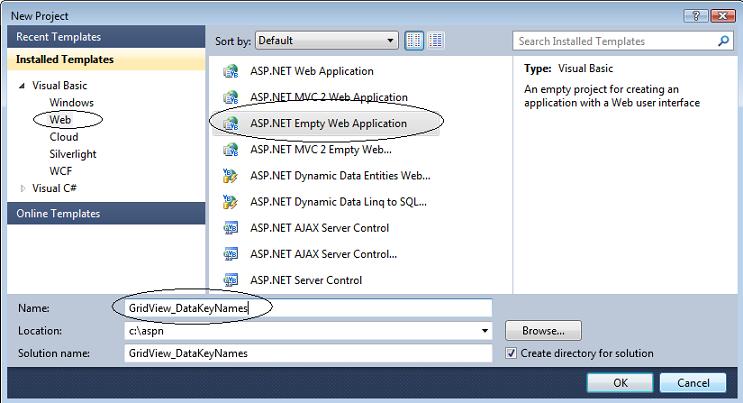This screenshot has width=743, height=403.
Task: Click the OK button
Action: pos(620,383)
